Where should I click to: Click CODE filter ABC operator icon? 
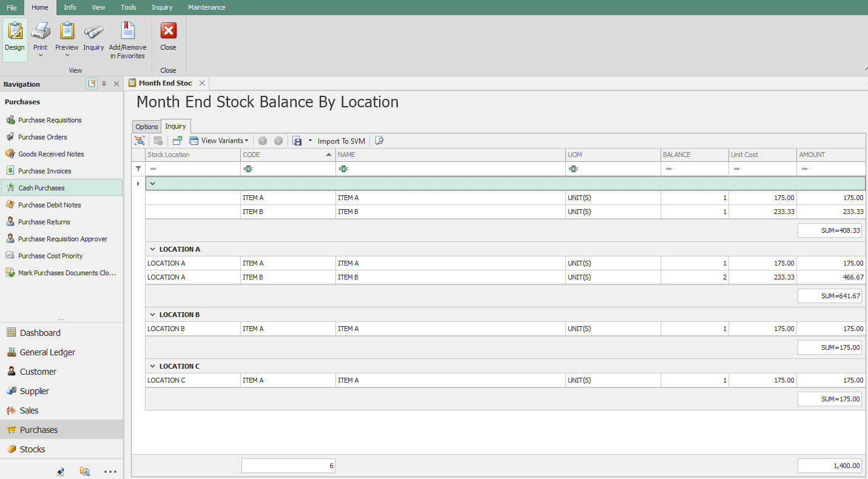(x=247, y=169)
